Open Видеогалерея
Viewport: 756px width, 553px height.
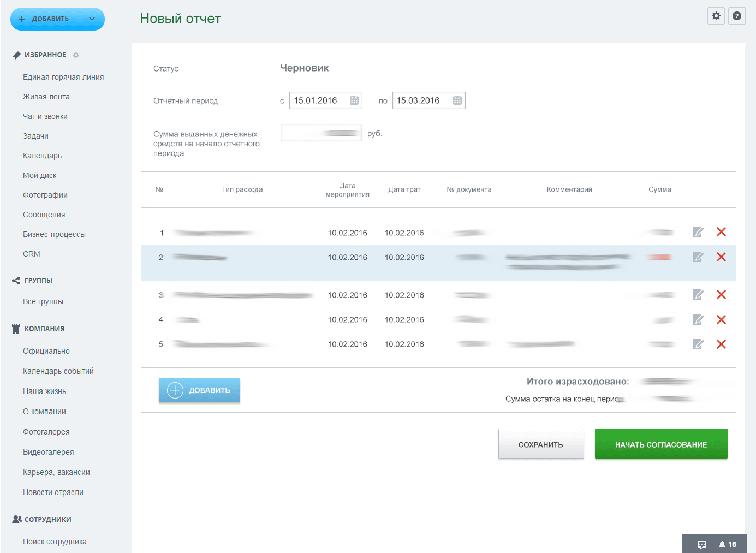(x=49, y=452)
